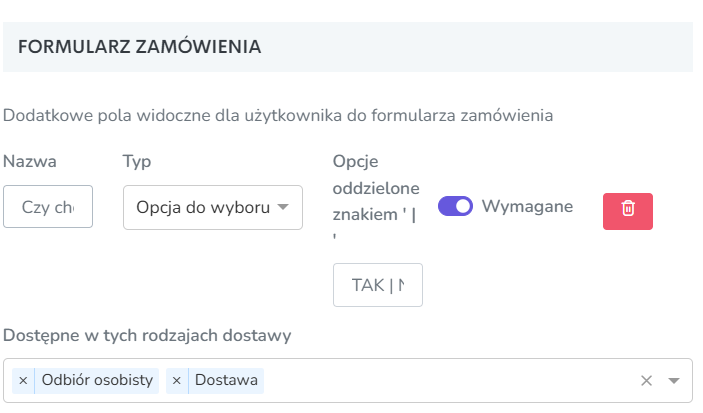
Task: Click Dostępne w tych rodzajach dostawy label
Action: point(147,335)
